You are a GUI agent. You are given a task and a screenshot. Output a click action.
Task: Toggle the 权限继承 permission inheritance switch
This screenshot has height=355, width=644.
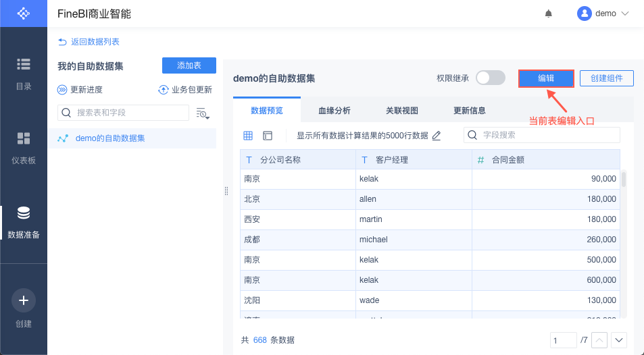(x=491, y=78)
